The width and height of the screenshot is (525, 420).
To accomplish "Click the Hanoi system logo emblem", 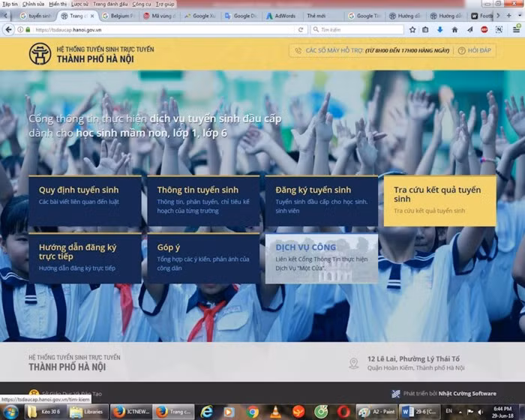I will (x=40, y=54).
